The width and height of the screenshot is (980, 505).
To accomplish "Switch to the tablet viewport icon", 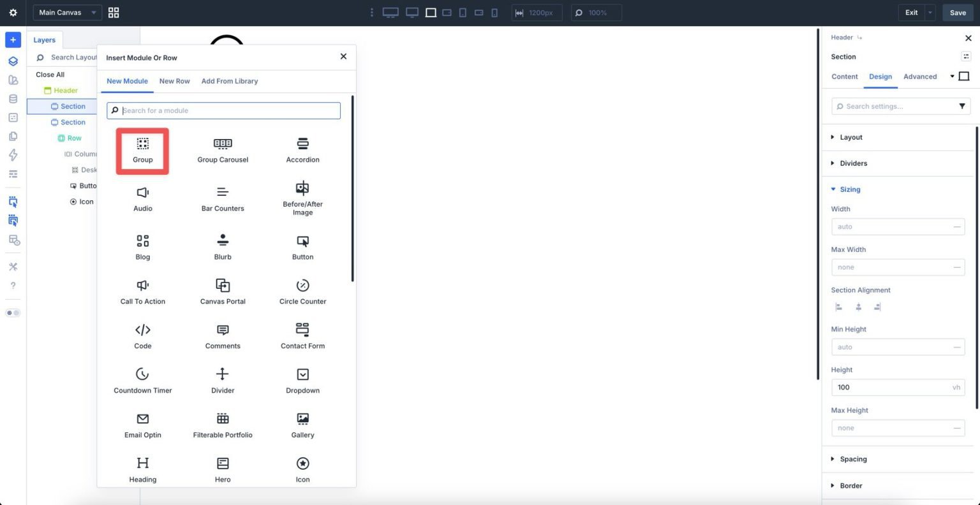I will click(463, 13).
